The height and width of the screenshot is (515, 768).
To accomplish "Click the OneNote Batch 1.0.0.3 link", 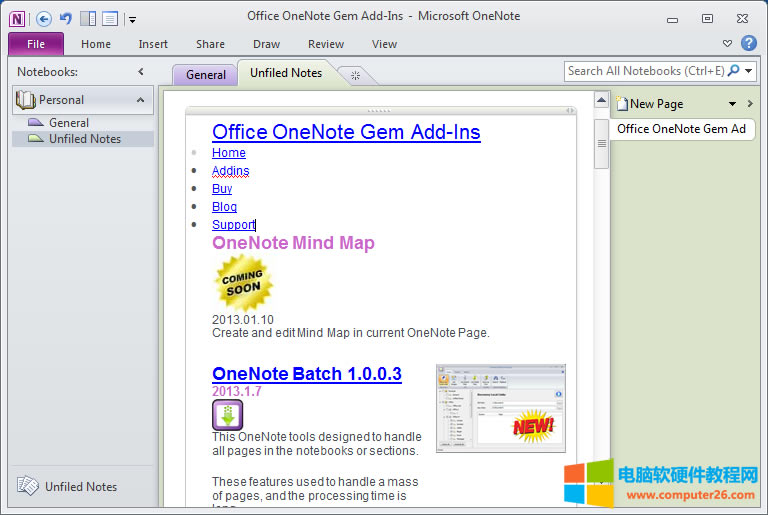I will 306,374.
